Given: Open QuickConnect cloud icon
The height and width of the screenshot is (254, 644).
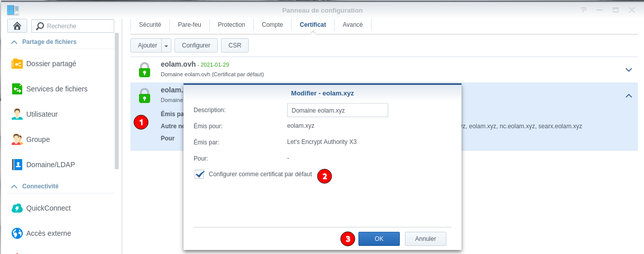Looking at the screenshot, I should pyautogui.click(x=17, y=208).
